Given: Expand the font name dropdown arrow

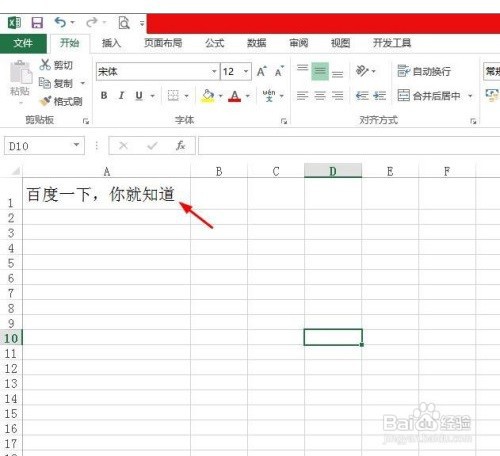Looking at the screenshot, I should tap(214, 71).
